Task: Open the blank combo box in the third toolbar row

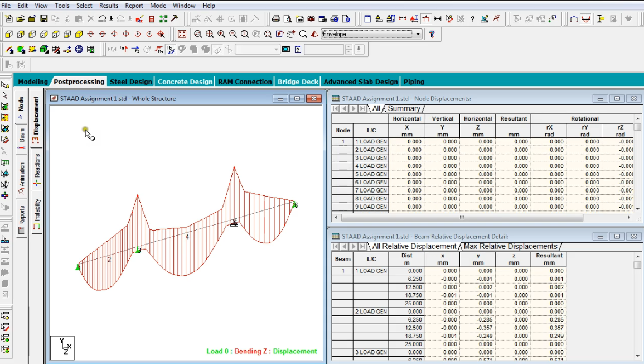Action: 276,49
